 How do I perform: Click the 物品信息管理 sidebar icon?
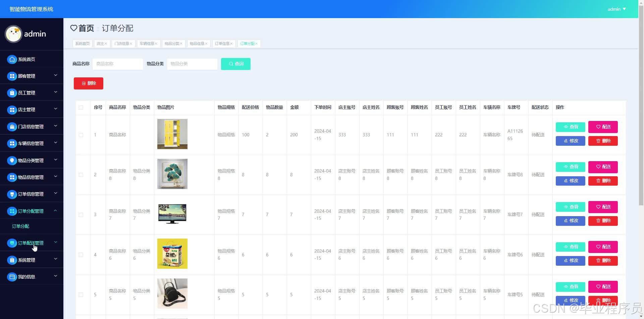12,177
